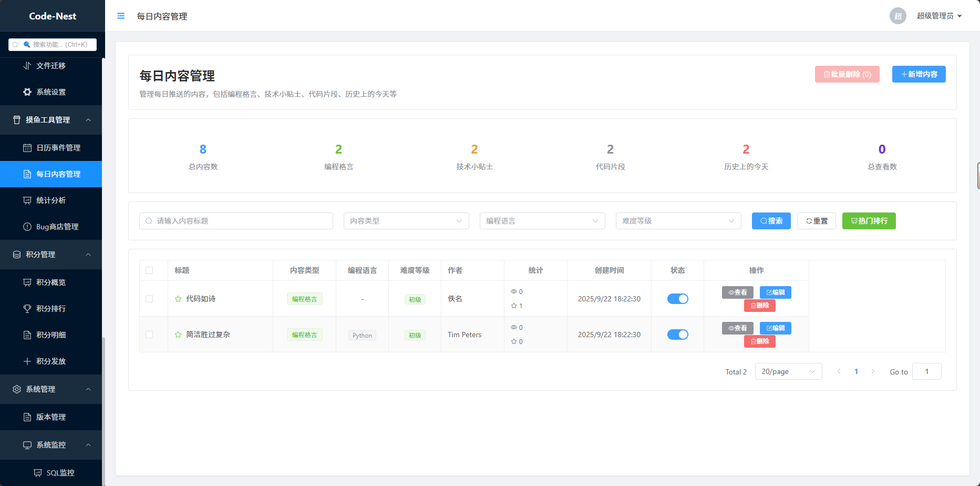This screenshot has height=486, width=980.
Task: Click the 超级管理员 avatar icon
Action: tap(898, 16)
